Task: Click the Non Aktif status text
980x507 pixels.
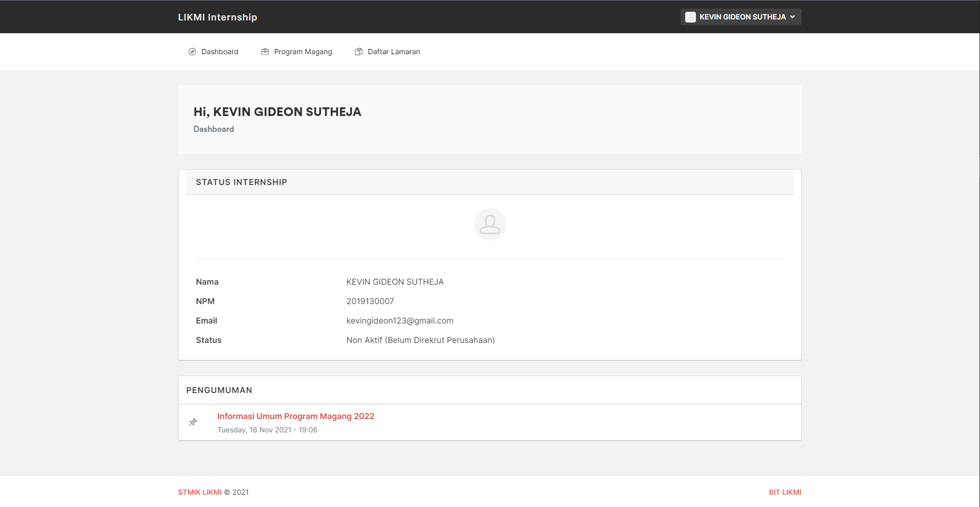Action: (x=421, y=340)
